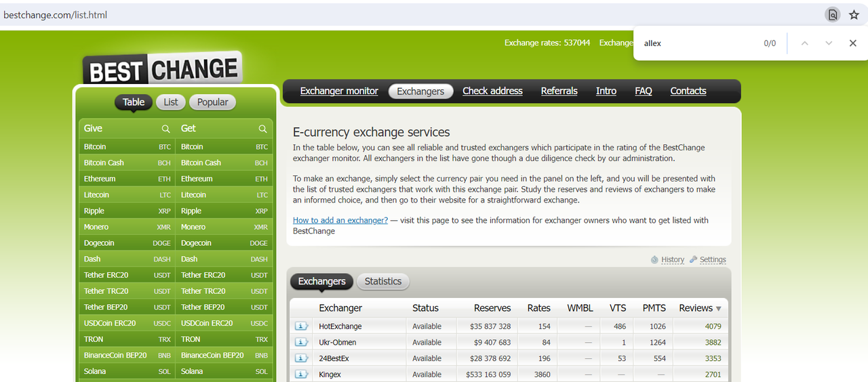The width and height of the screenshot is (868, 382).
Task: Open Kingex exchanger name
Action: [330, 375]
